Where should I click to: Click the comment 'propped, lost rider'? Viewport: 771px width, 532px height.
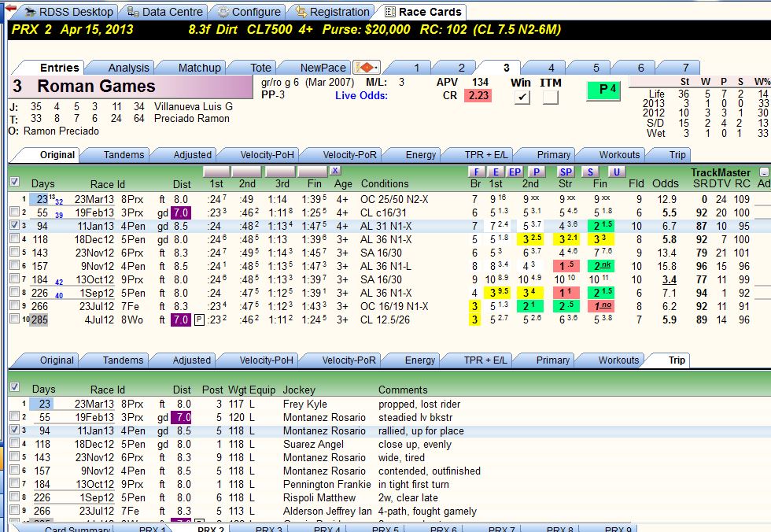(419, 405)
